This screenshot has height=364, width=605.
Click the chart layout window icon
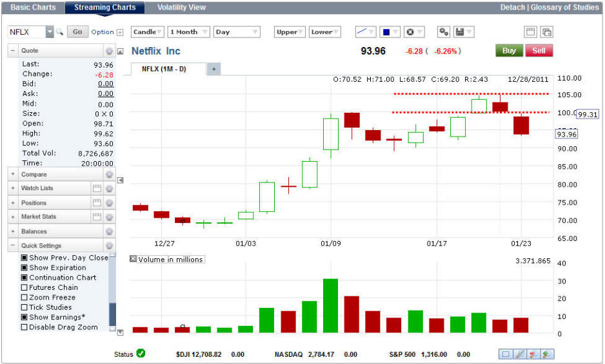531,32
